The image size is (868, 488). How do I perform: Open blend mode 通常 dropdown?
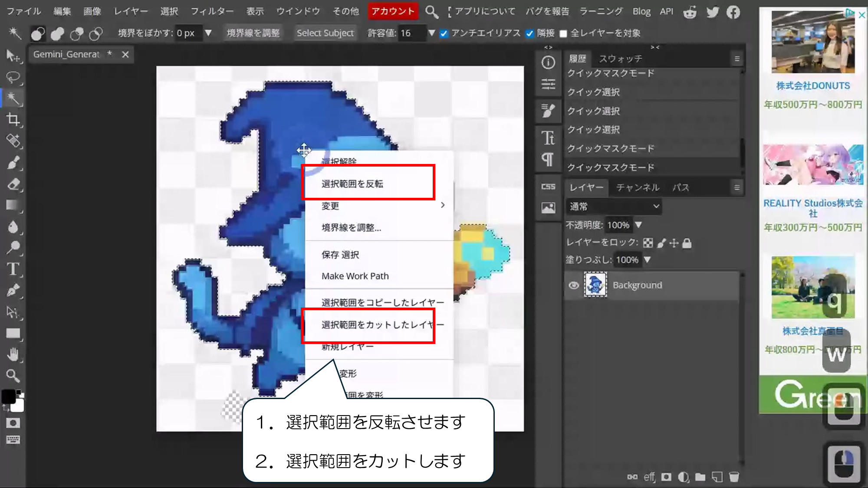[x=614, y=206]
